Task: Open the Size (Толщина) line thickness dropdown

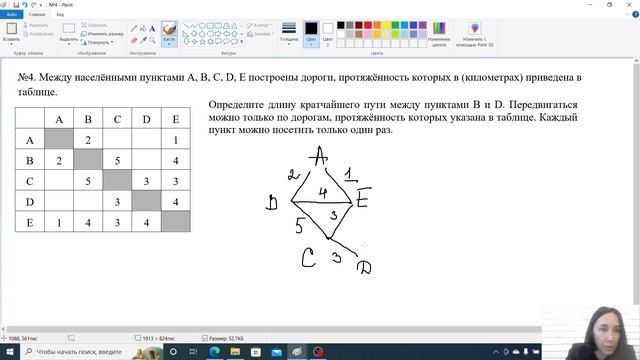Action: pos(289,33)
